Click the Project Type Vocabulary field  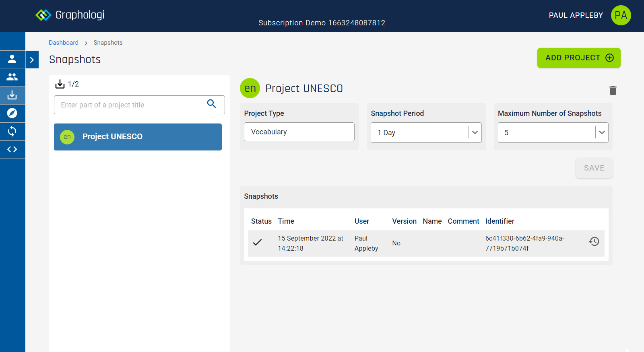pos(299,132)
